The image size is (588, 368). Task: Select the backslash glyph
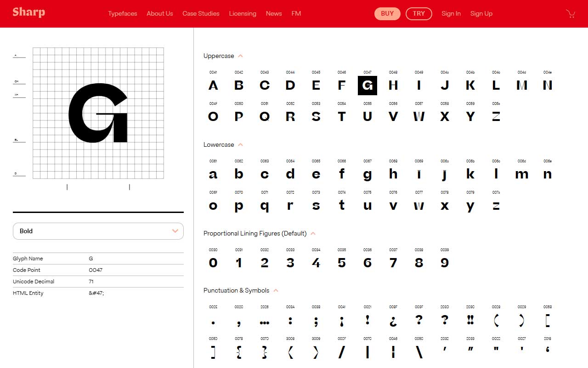(419, 352)
